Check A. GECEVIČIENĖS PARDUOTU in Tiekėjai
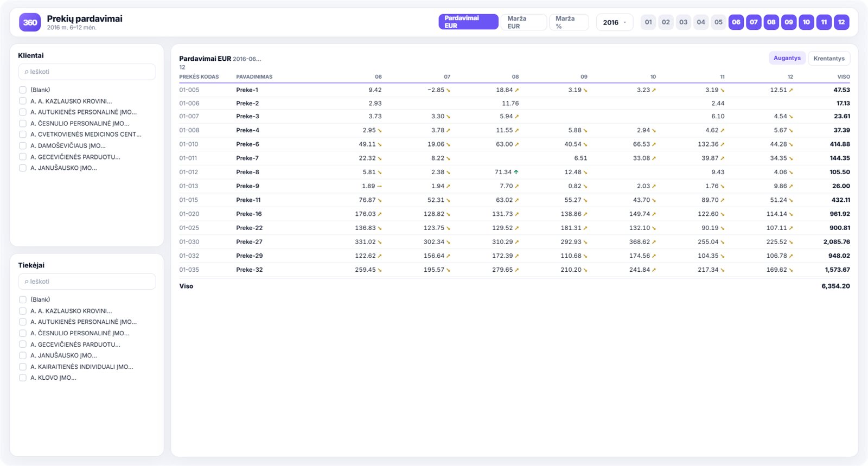Image resolution: width=868 pixels, height=466 pixels. pos(23,344)
